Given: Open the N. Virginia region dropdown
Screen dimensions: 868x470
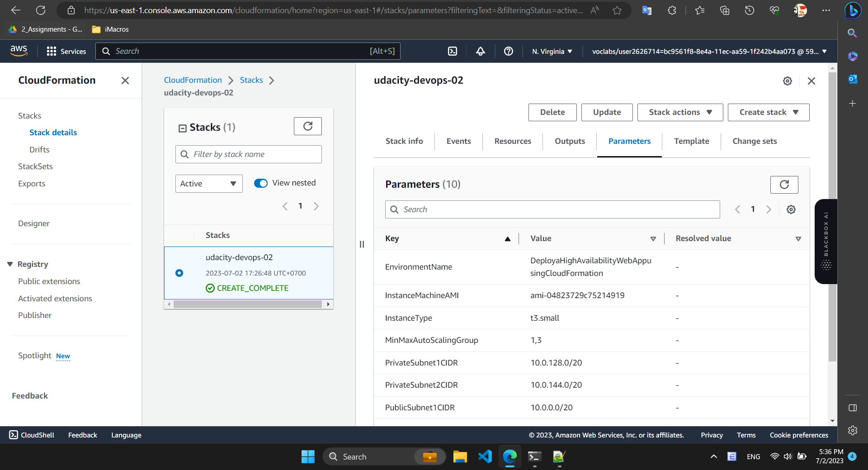Looking at the screenshot, I should click(552, 51).
